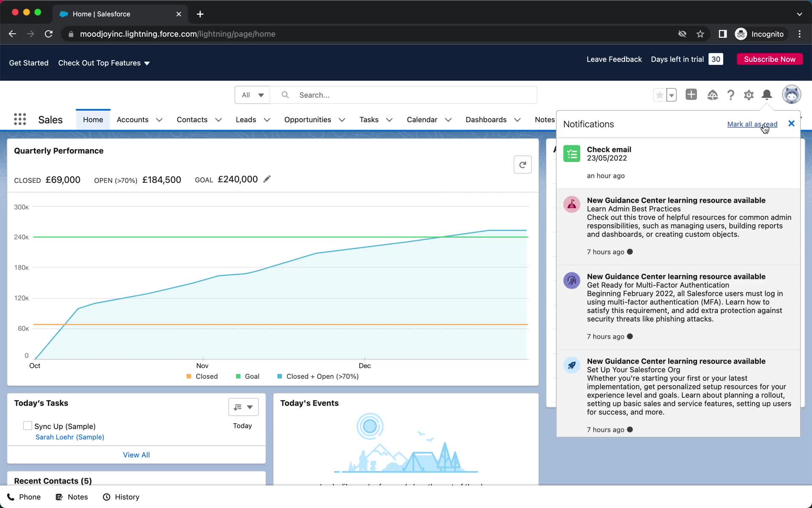Open the Favorites list dropdown arrow
This screenshot has width=812, height=508.
click(x=671, y=95)
